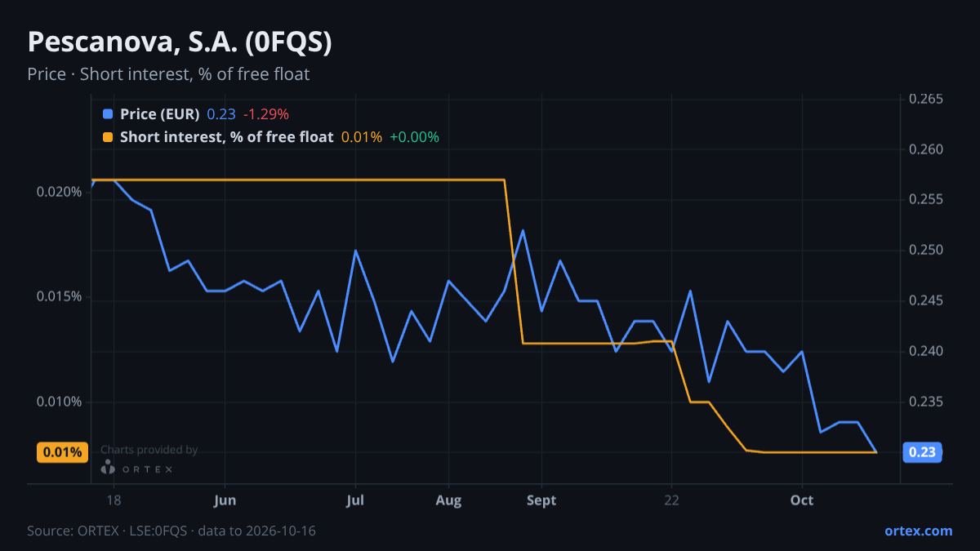Click the ORTEX logo icon
980x551 pixels.
click(x=108, y=467)
